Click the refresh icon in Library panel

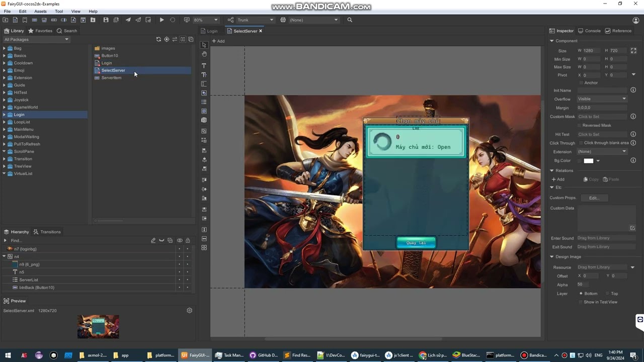[158, 39]
